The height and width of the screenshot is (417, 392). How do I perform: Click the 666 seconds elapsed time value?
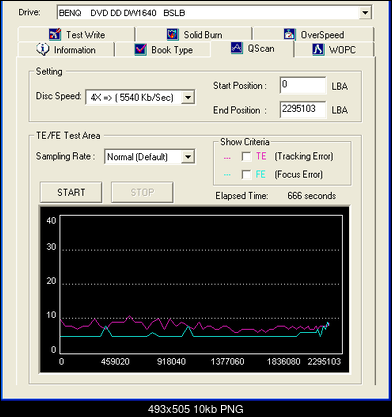coord(312,196)
